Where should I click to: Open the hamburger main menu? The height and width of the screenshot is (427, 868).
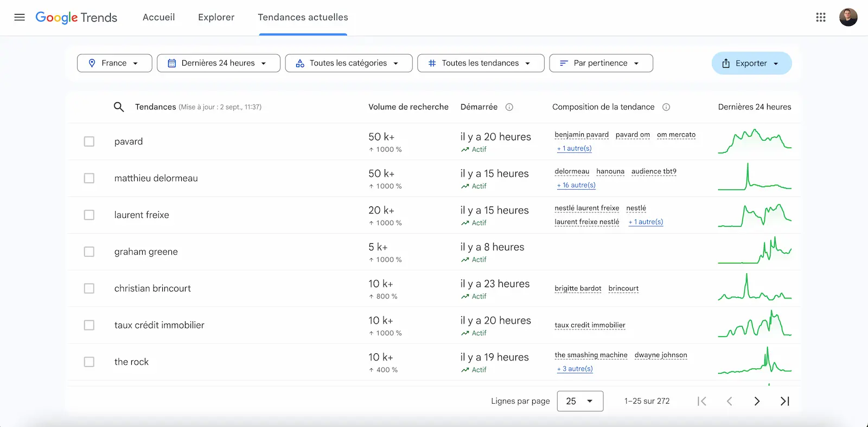click(20, 17)
